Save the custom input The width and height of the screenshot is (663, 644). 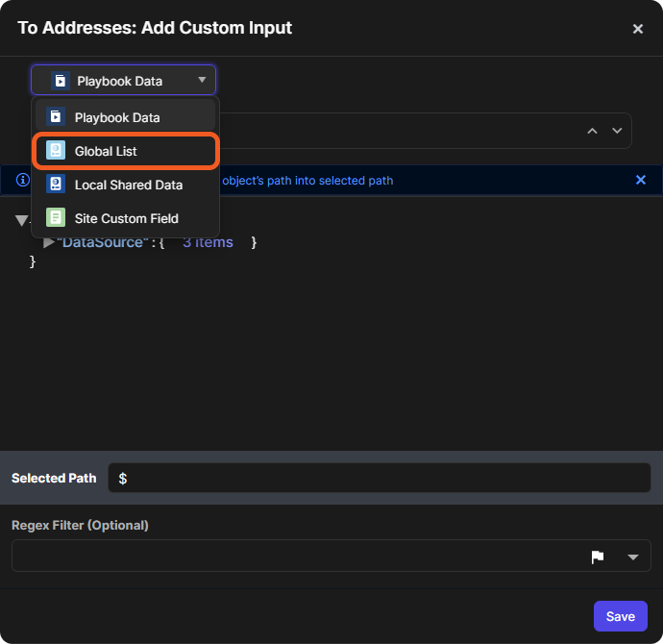coord(621,616)
